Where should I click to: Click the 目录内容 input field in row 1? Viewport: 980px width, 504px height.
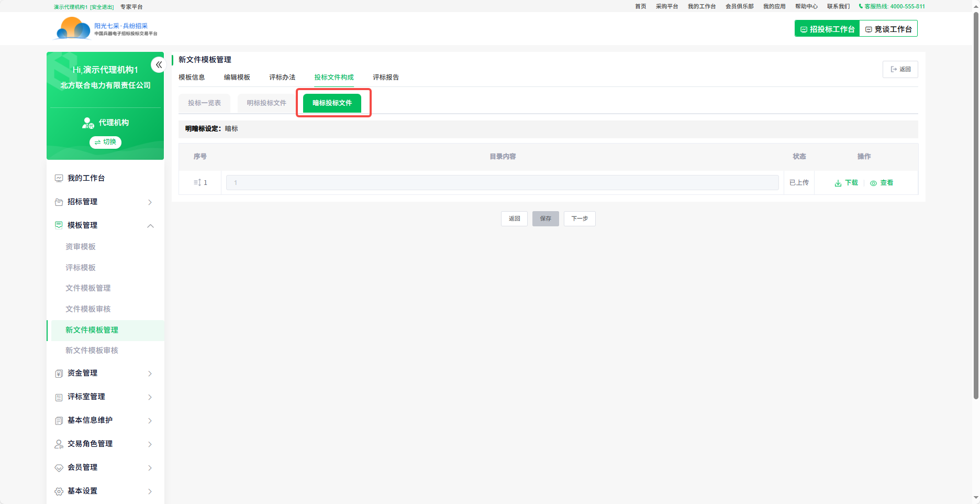click(502, 183)
